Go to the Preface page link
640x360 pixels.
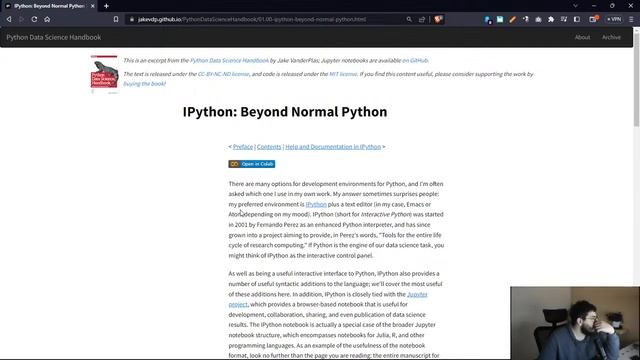(x=243, y=147)
